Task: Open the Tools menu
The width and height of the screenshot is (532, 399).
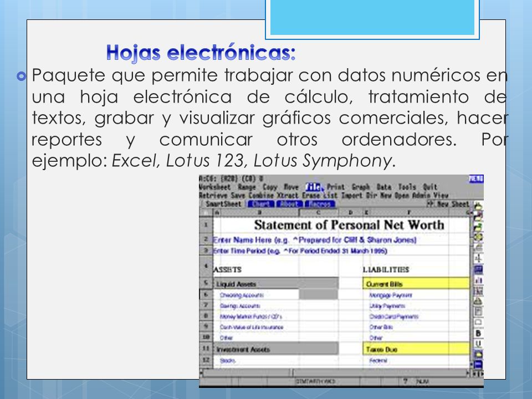Action: pyautogui.click(x=407, y=187)
